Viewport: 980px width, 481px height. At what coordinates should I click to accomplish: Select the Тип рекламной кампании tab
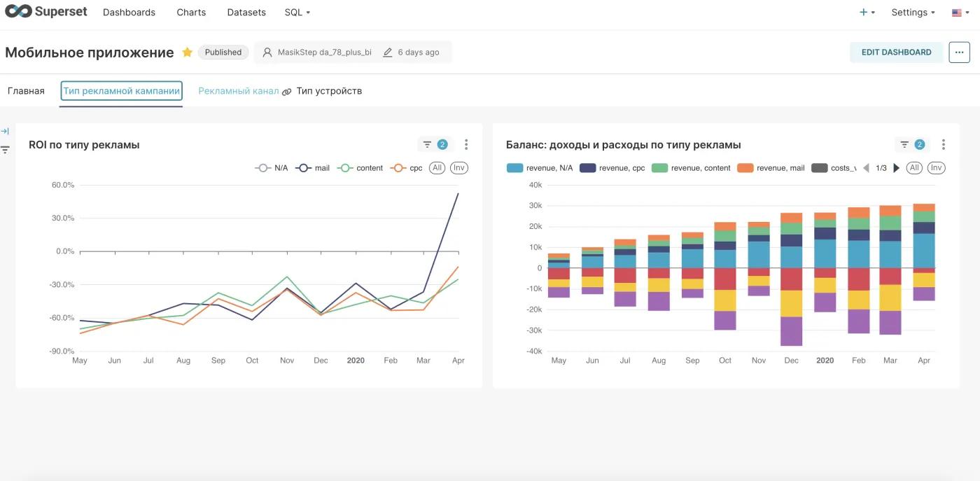121,91
